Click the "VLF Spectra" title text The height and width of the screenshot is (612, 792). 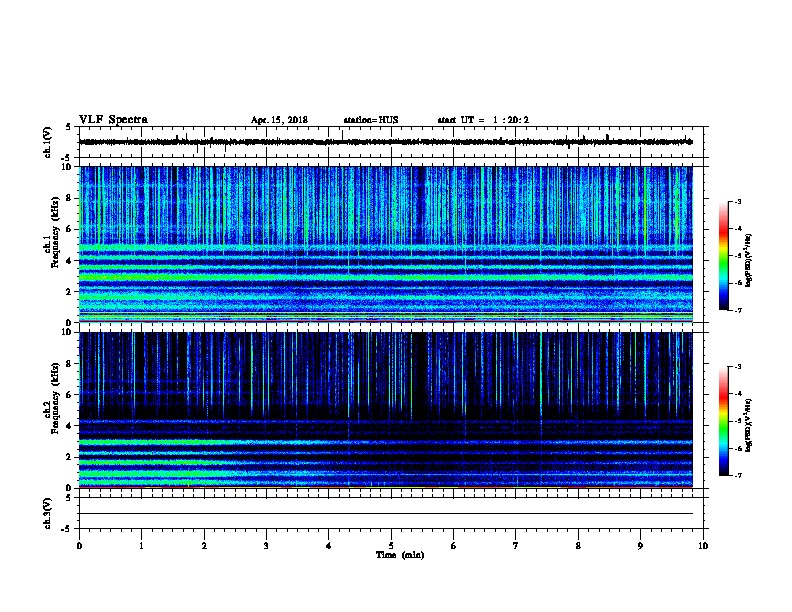113,120
